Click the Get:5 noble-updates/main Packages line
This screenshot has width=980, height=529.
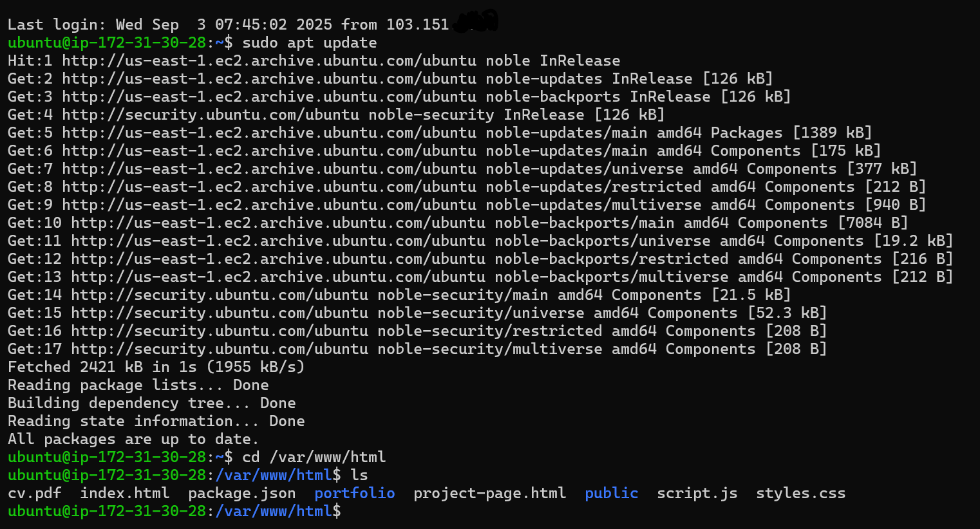click(440, 133)
